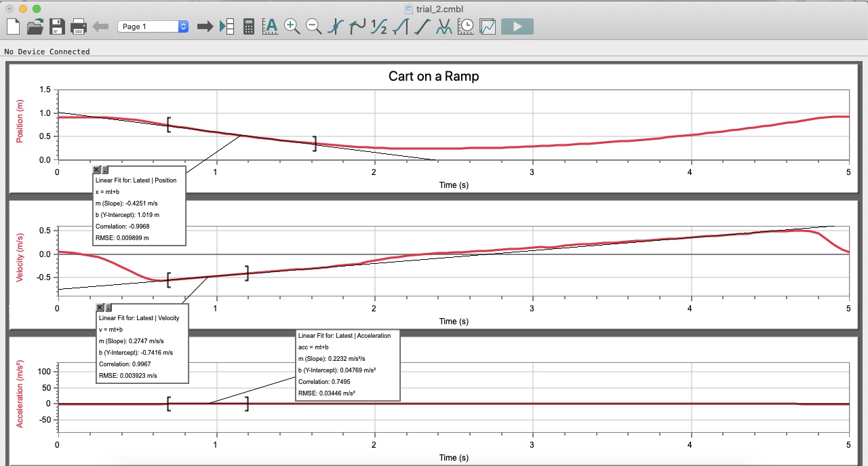Select left fit bracket on Position graph
Screen dimensions: 868x466
169,124
